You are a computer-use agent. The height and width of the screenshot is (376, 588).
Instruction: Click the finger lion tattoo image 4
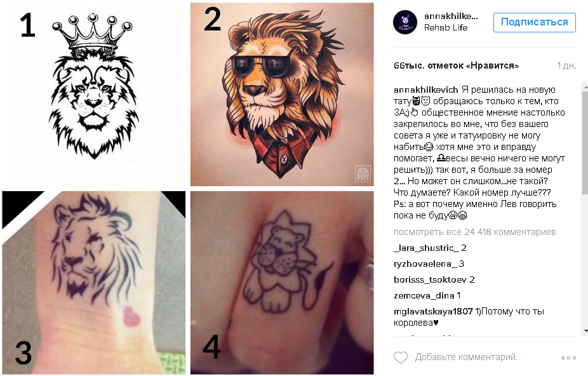282,283
